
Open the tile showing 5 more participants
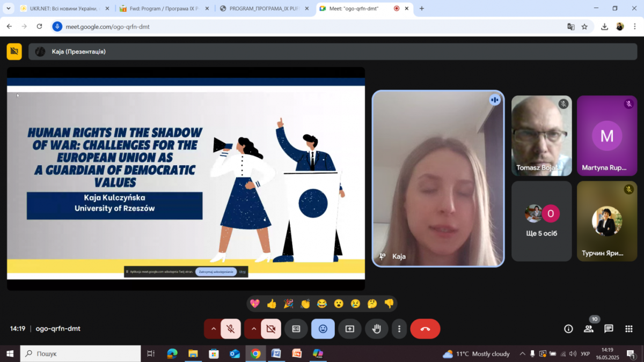pos(541,221)
